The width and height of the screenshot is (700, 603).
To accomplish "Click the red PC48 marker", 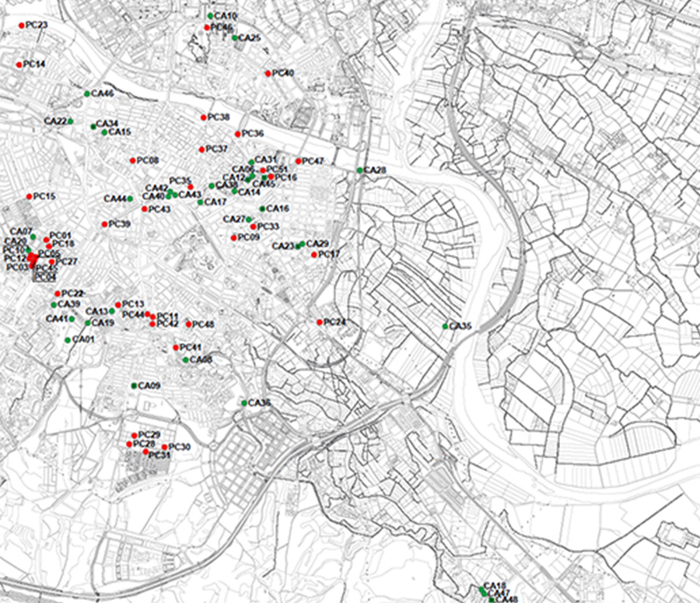I will click(188, 324).
